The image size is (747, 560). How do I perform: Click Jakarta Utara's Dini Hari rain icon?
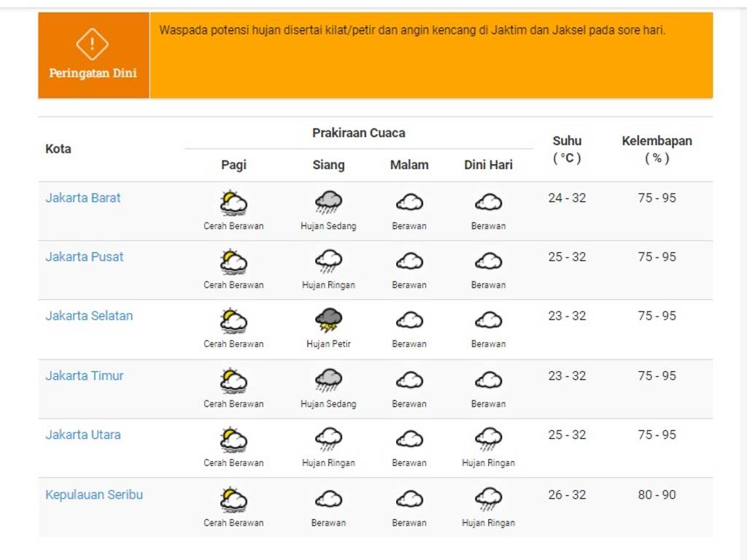(488, 439)
